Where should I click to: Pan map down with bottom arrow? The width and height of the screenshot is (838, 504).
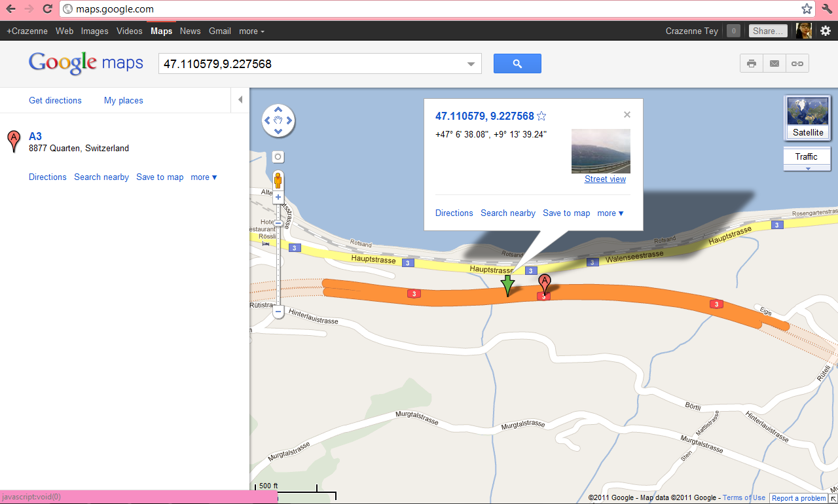click(x=278, y=132)
